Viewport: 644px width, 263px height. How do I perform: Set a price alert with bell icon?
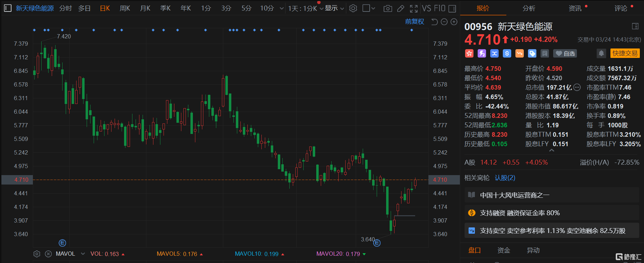(601, 53)
